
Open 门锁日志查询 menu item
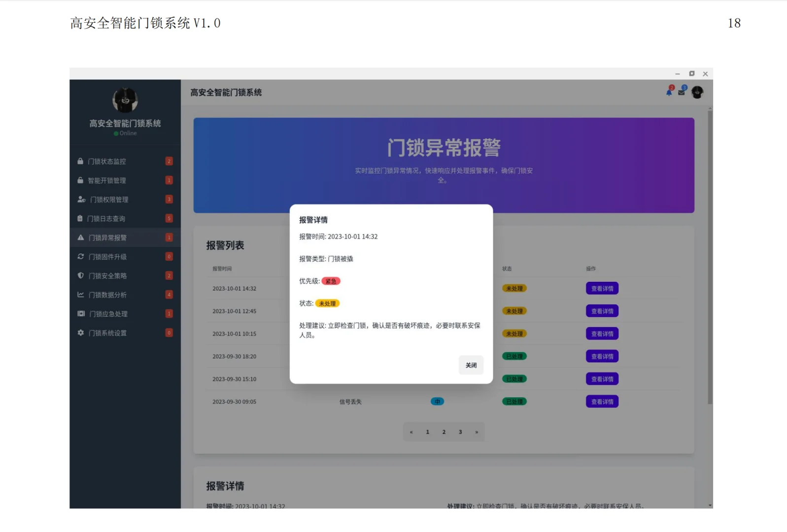(125, 218)
